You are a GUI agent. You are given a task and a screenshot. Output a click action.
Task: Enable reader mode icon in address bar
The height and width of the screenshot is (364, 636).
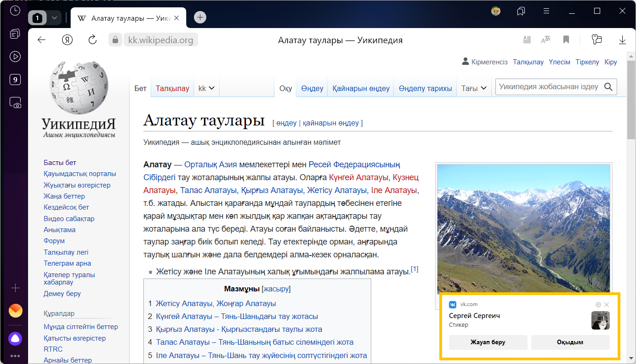pyautogui.click(x=527, y=40)
